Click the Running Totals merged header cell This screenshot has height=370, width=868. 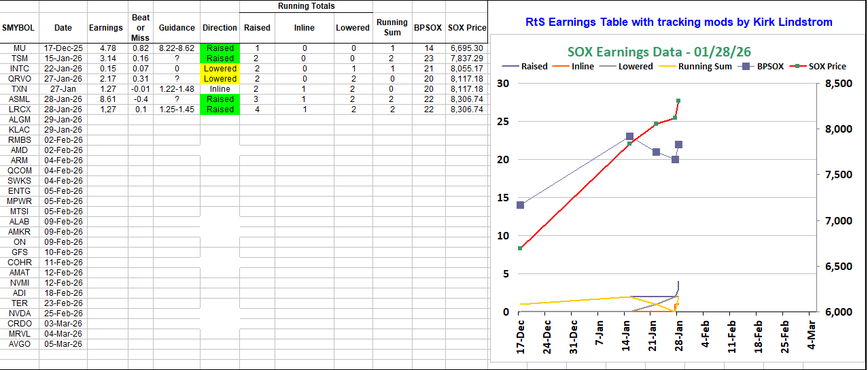pyautogui.click(x=306, y=6)
